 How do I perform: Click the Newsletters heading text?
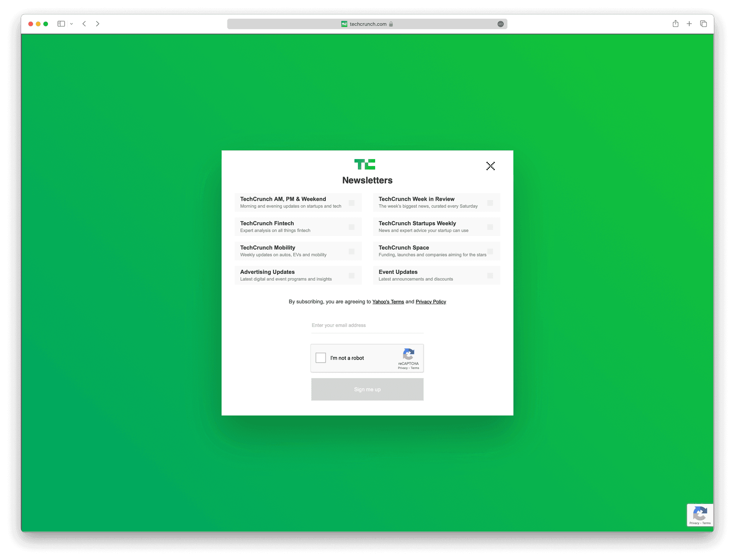[x=367, y=180]
